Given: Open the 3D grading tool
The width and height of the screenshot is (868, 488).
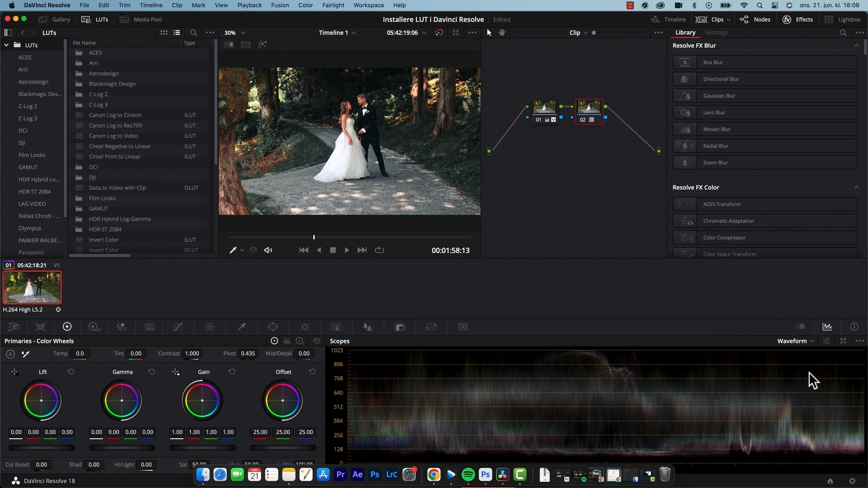Looking at the screenshot, I should [x=463, y=327].
